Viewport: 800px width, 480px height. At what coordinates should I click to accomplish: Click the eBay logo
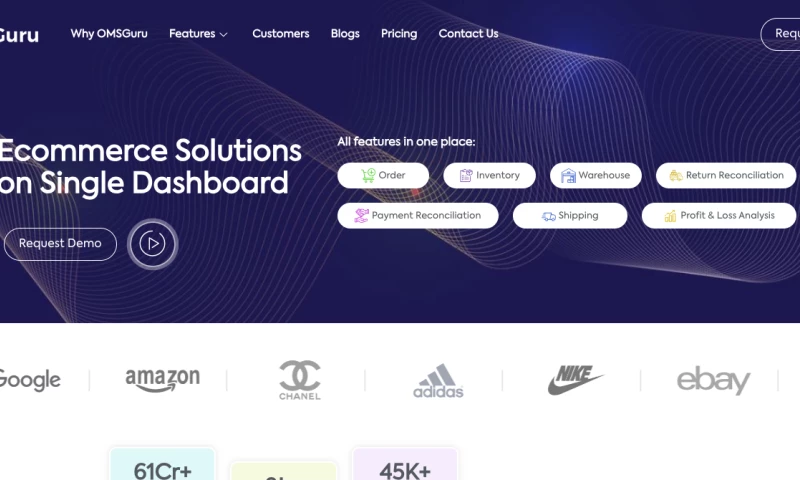click(x=713, y=380)
